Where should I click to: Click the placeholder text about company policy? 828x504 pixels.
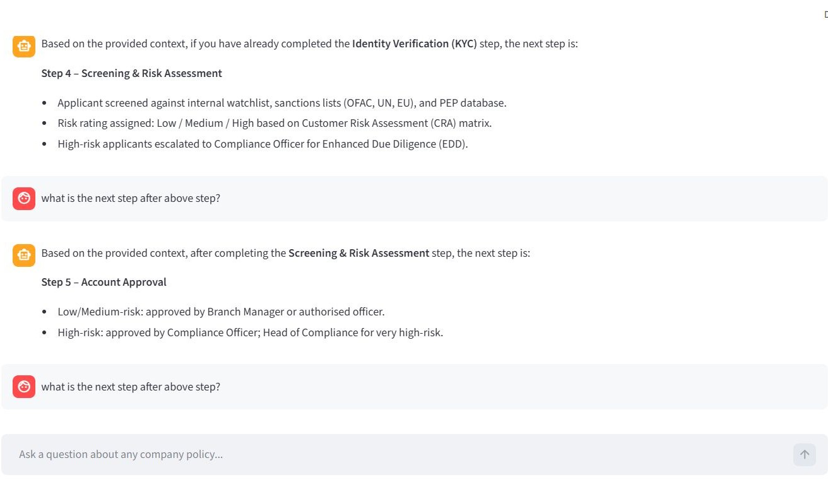click(121, 454)
